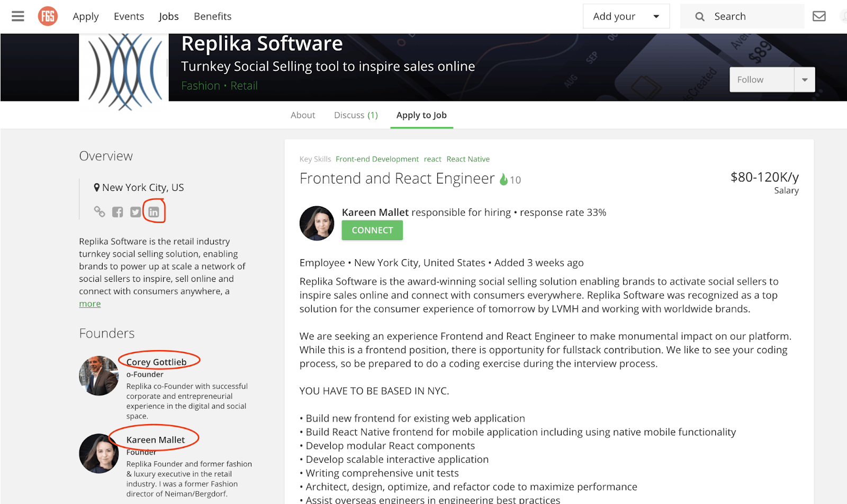This screenshot has height=504, width=847.
Task: Open Kareen Mallet's name under Founders
Action: 156,440
